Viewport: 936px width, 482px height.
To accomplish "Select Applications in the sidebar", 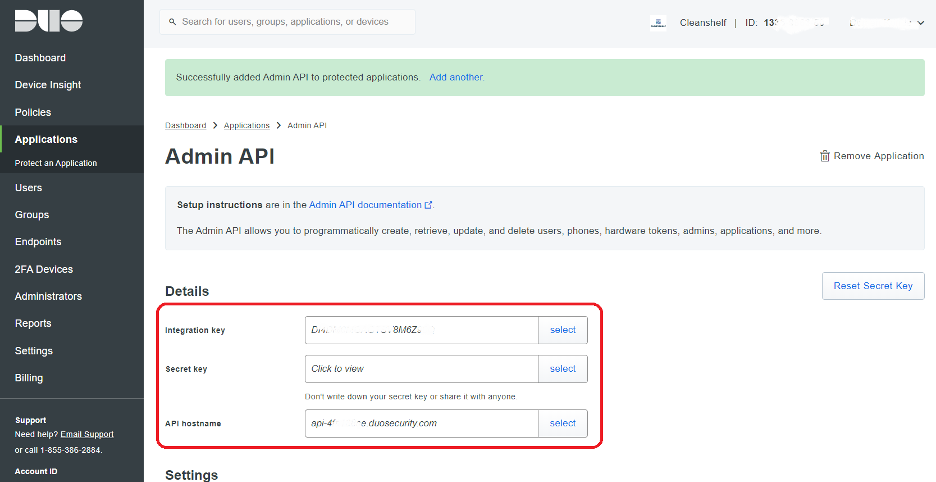I will [x=46, y=139].
